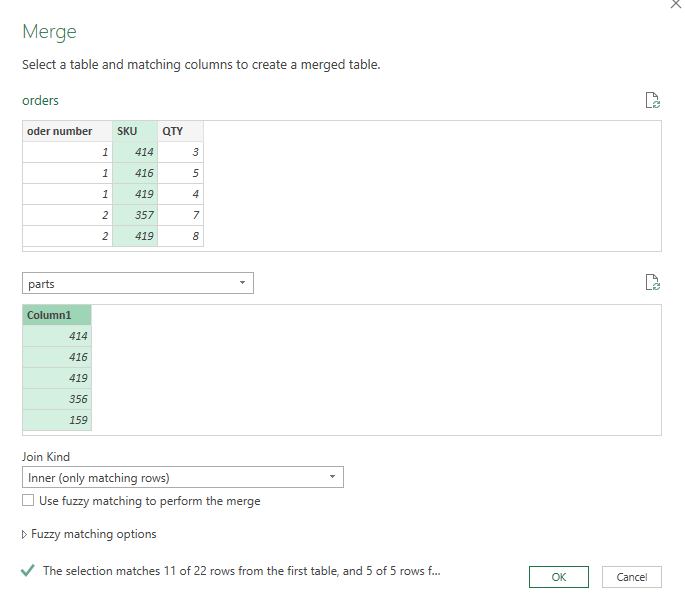This screenshot has height=605, width=685.
Task: Click SKU cell with value 416
Action: click(135, 173)
